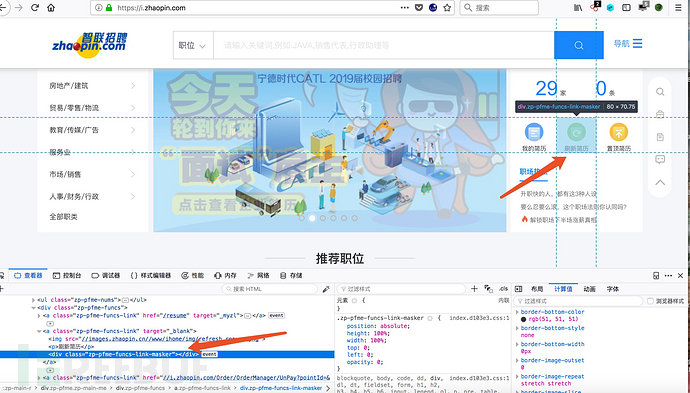Image resolution: width=690 pixels, height=393 pixels.
Task: Toggle the .cls class panel button
Action: (503, 289)
